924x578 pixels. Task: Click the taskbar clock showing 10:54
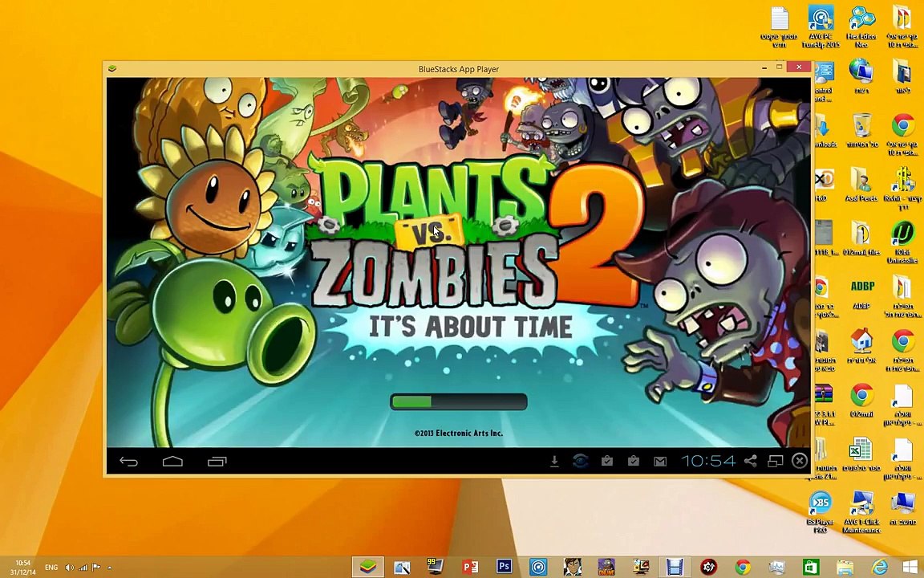[23, 568]
